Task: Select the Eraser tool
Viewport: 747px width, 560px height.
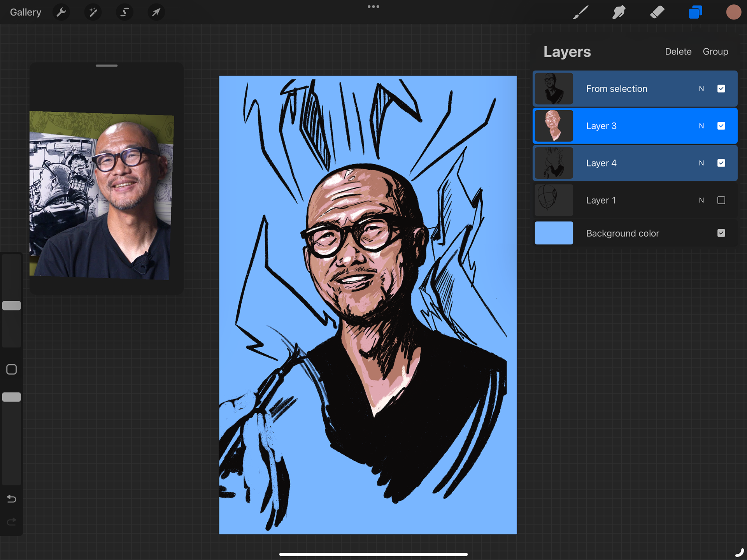Action: 657,12
